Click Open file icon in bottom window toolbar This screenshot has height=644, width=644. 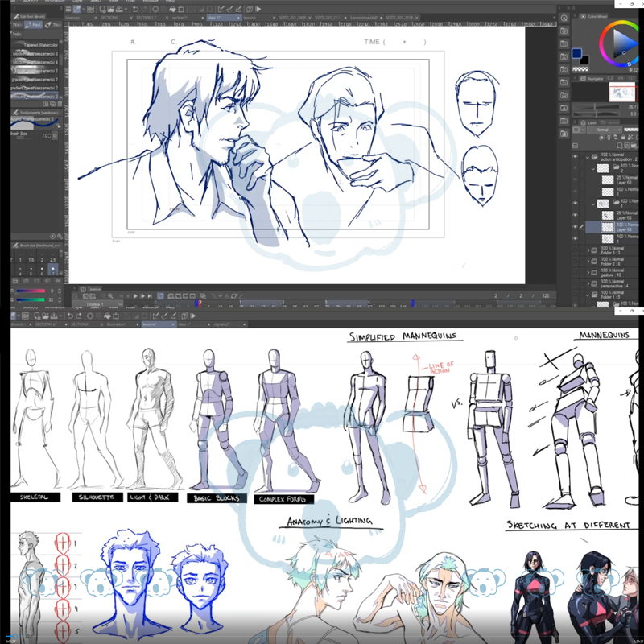(x=45, y=316)
